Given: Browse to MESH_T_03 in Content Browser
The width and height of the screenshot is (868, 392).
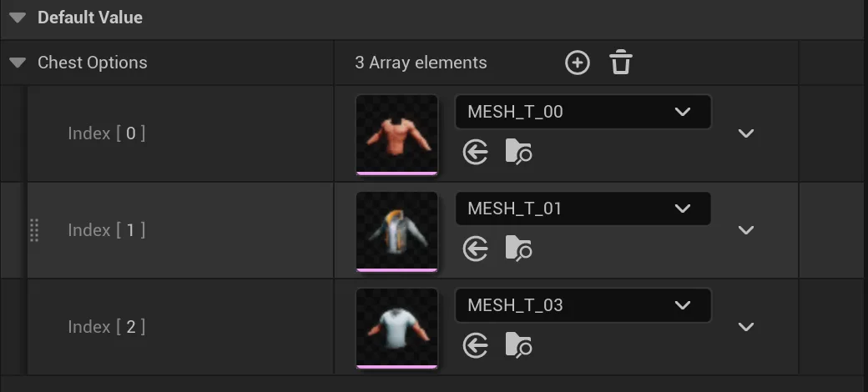Looking at the screenshot, I should 518,345.
